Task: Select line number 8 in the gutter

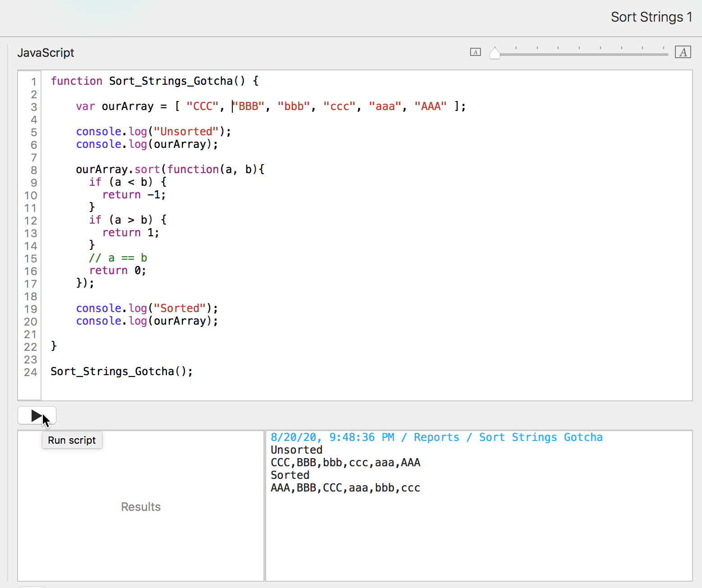Action: [33, 170]
